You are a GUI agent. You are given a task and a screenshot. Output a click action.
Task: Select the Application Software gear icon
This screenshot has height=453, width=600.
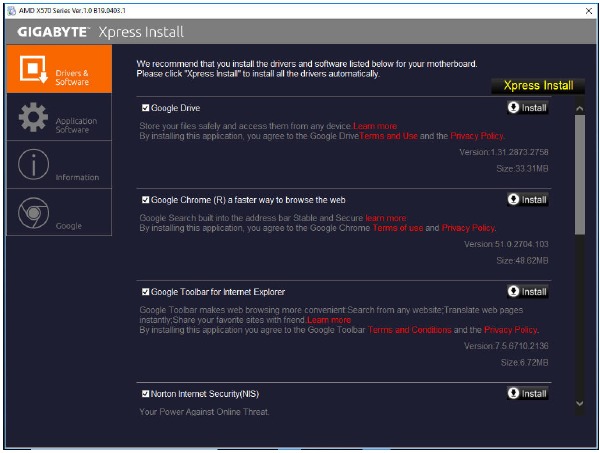point(33,119)
